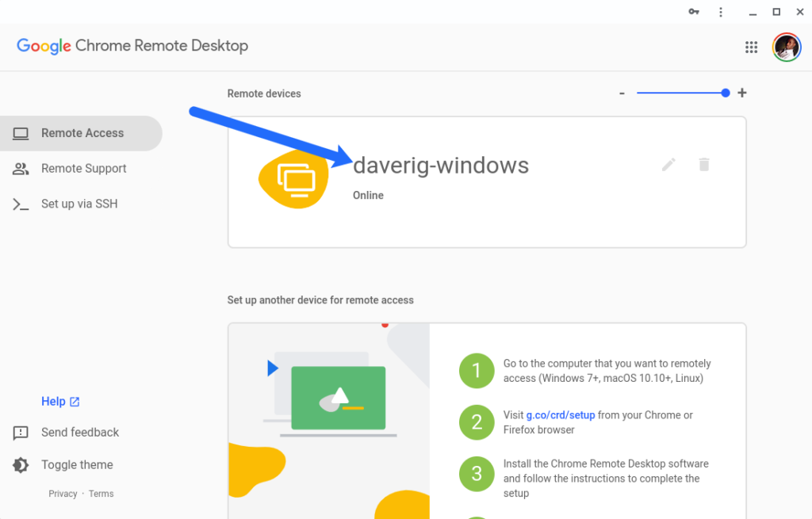812x519 pixels.
Task: Click 'Set up another device for remote access' heading
Action: coord(320,300)
